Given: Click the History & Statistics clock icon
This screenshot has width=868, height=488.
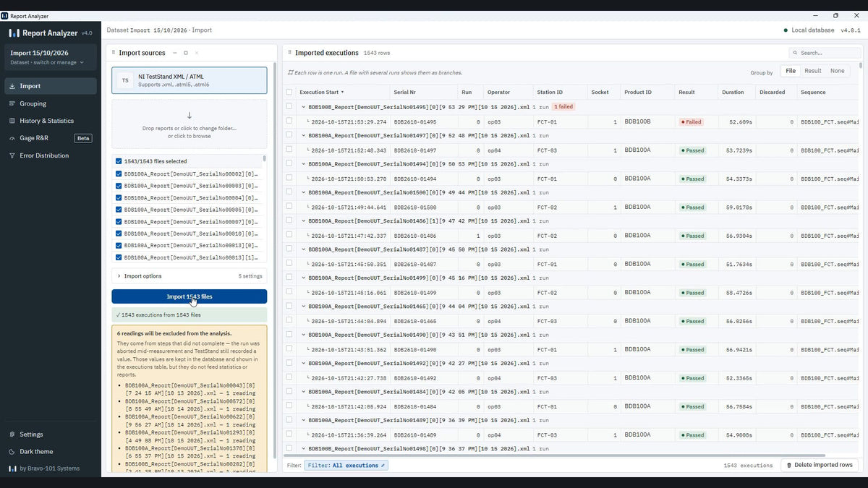Looking at the screenshot, I should click(x=12, y=121).
